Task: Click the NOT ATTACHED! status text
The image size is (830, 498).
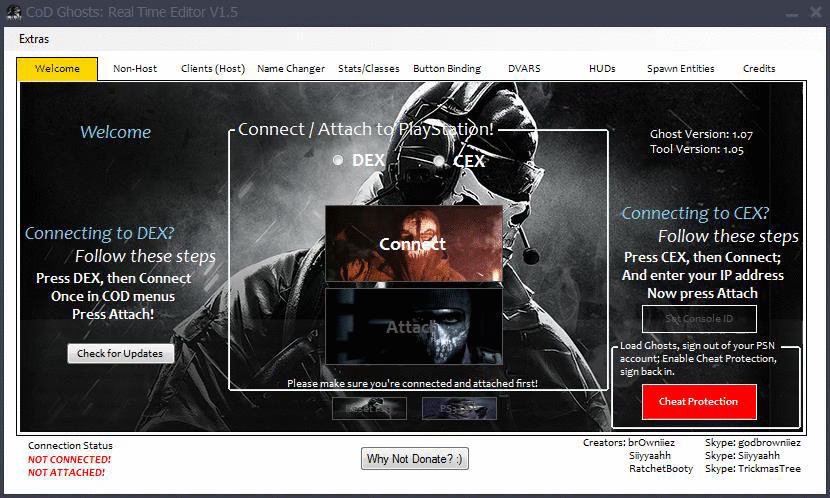Action: pyautogui.click(x=66, y=472)
